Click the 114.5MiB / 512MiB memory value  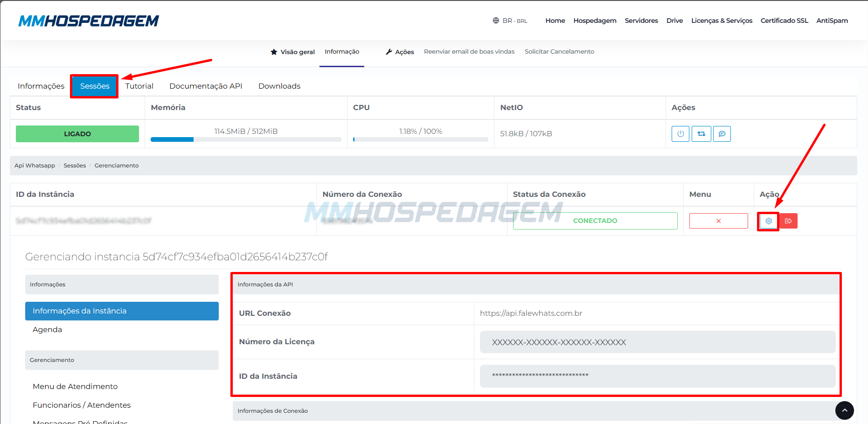pyautogui.click(x=246, y=132)
